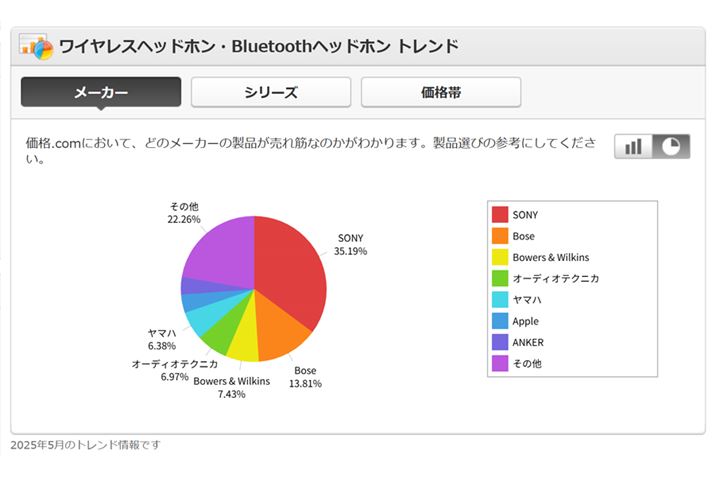Screen dimensions: 715x477
Task: Click the 2025年5月のトレンド情報です note
Action: click(x=85, y=445)
